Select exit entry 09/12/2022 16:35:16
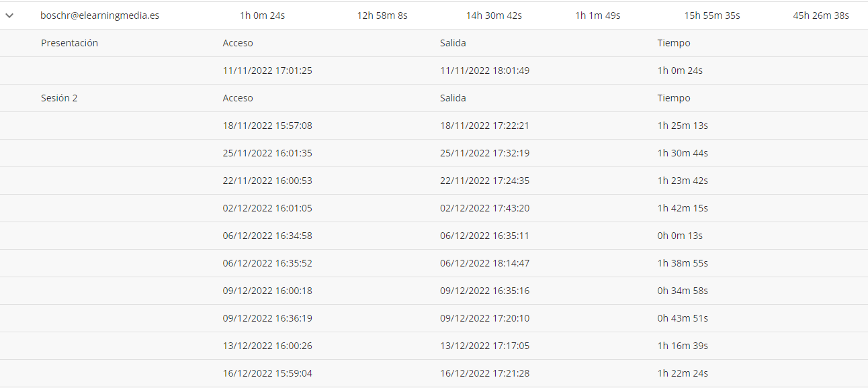The height and width of the screenshot is (388, 868). pyautogui.click(x=484, y=291)
